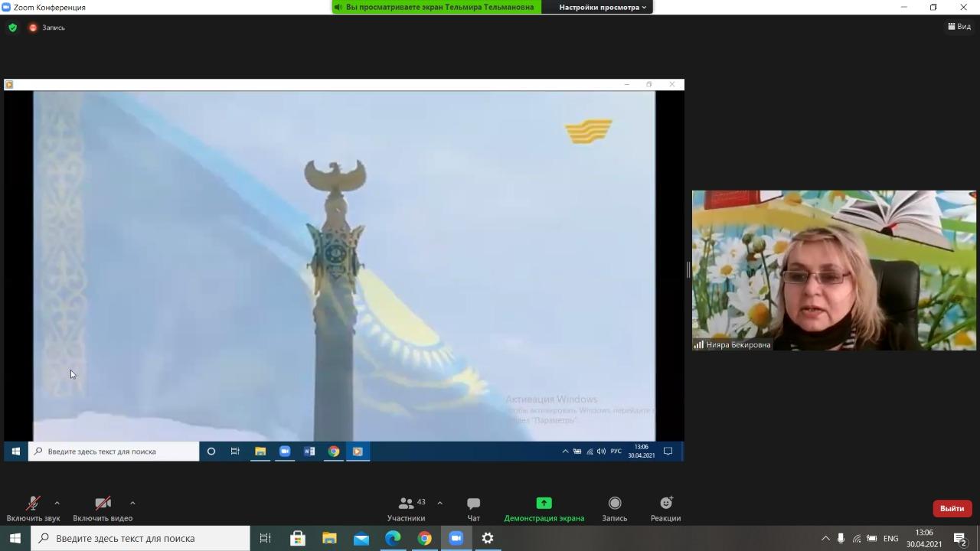Click the red Выйти leave button
Image resolution: width=980 pixels, height=551 pixels.
click(x=952, y=508)
